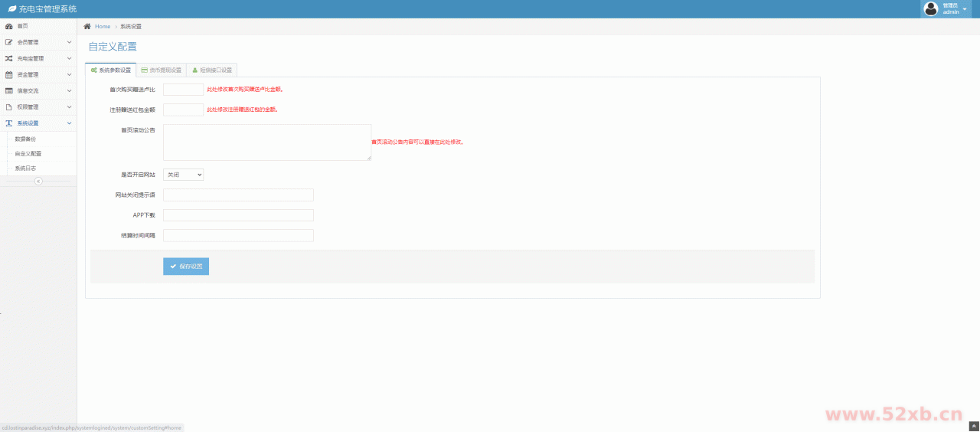Switch to the 货币提现设置 tab
Screen dimensions: 980x432
[161, 70]
